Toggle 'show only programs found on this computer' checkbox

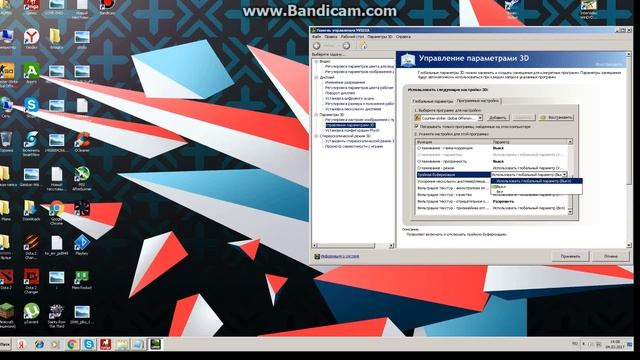coord(417,126)
